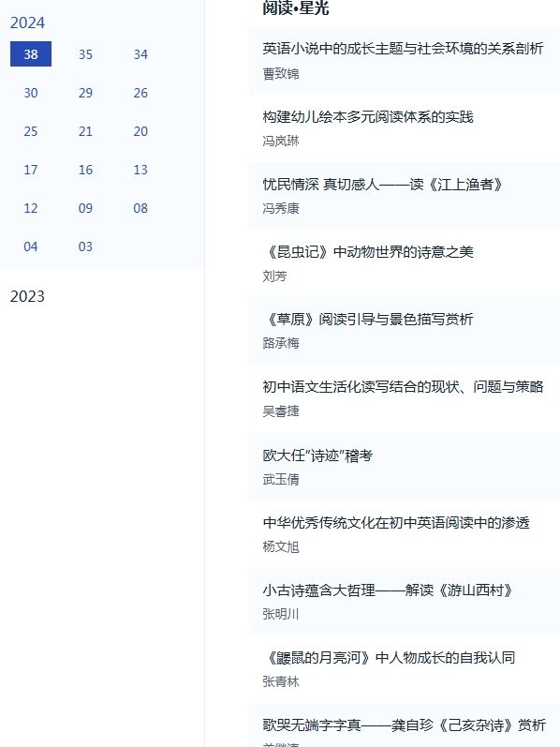Collapse the 2024 year section
This screenshot has height=747, width=560.
(x=27, y=22)
